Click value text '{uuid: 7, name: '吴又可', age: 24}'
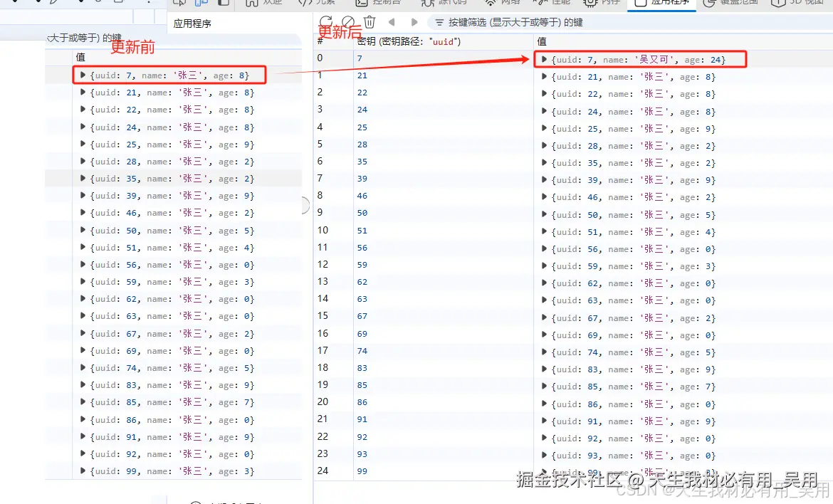 (639, 60)
